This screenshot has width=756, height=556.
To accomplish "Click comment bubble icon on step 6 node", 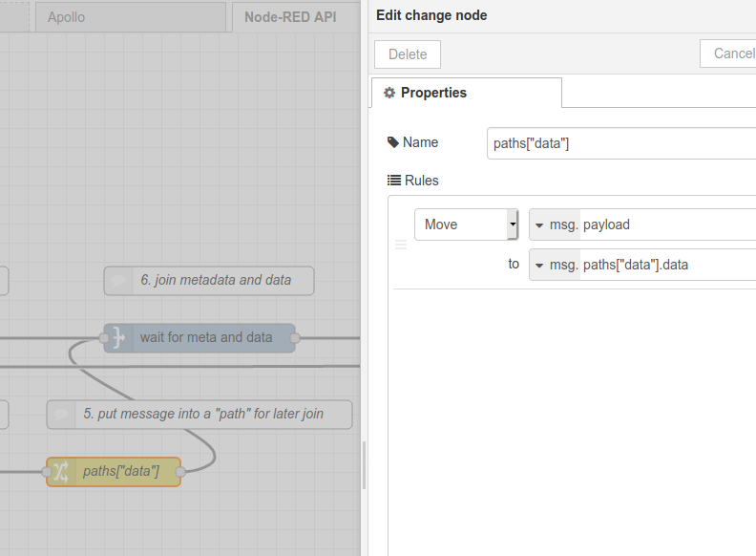I will (118, 281).
